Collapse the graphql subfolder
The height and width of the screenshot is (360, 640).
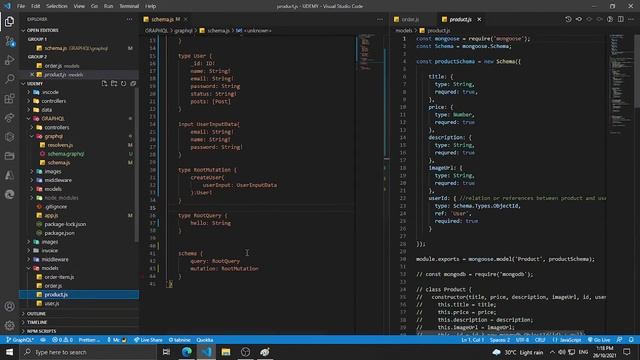53,136
